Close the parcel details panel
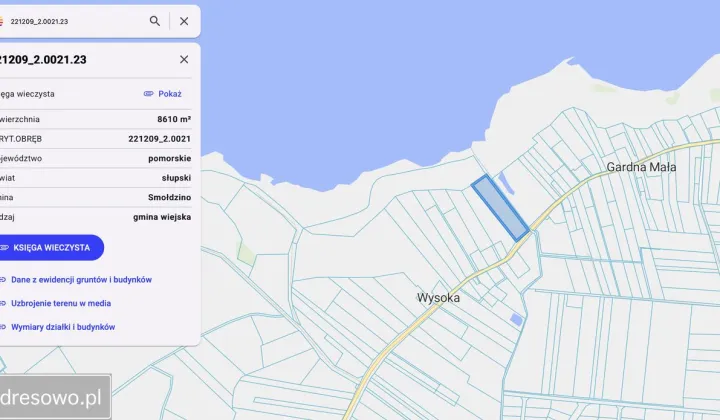Image resolution: width=720 pixels, height=420 pixels. 184,59
